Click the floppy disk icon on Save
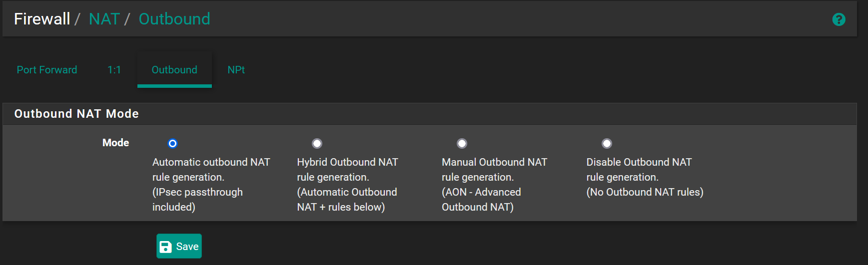868x265 pixels. coord(165,247)
